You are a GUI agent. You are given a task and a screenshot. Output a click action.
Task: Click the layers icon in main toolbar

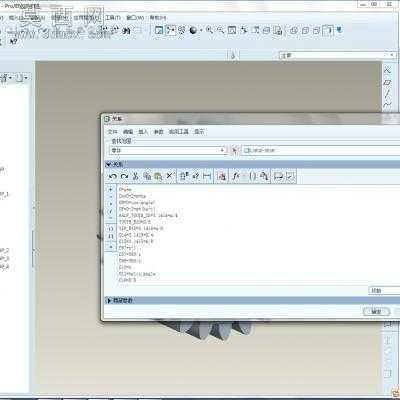(266, 30)
